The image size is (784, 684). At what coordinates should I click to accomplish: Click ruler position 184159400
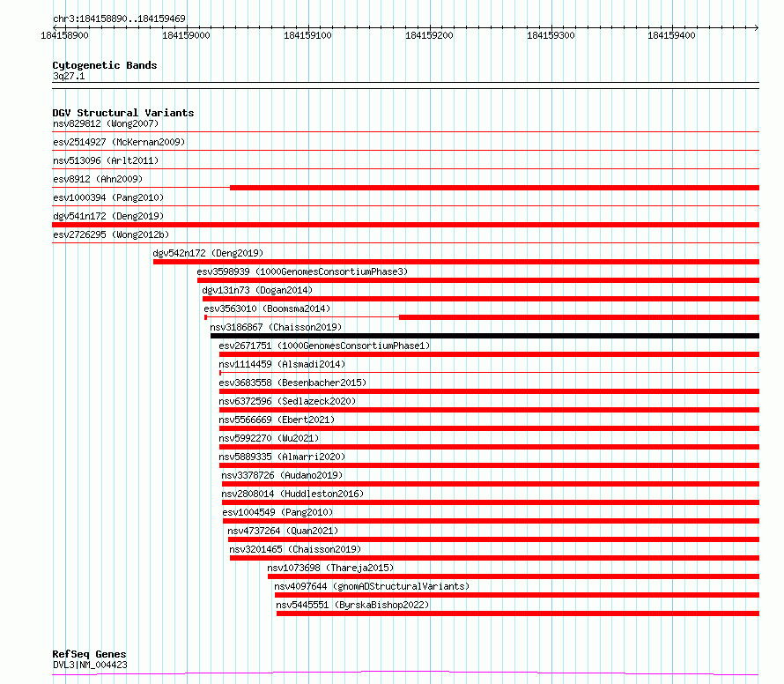pos(671,35)
